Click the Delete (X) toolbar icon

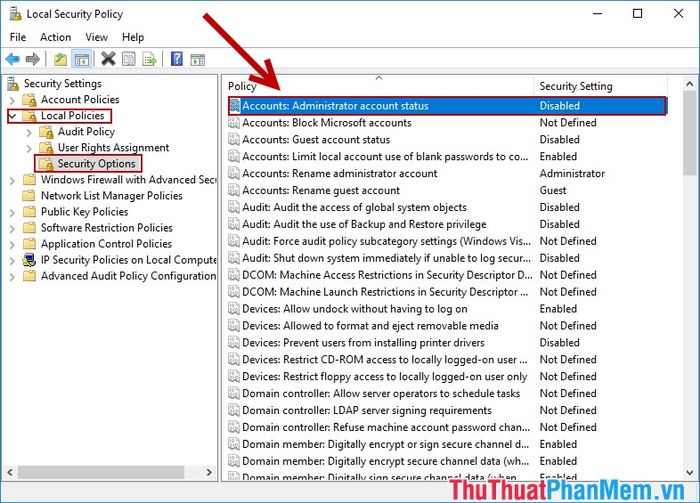click(108, 59)
